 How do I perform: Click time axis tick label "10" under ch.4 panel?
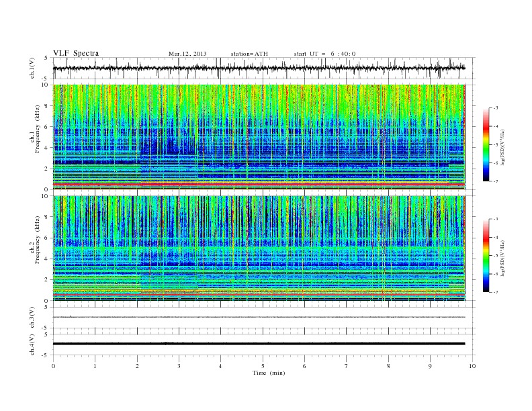coord(472,366)
